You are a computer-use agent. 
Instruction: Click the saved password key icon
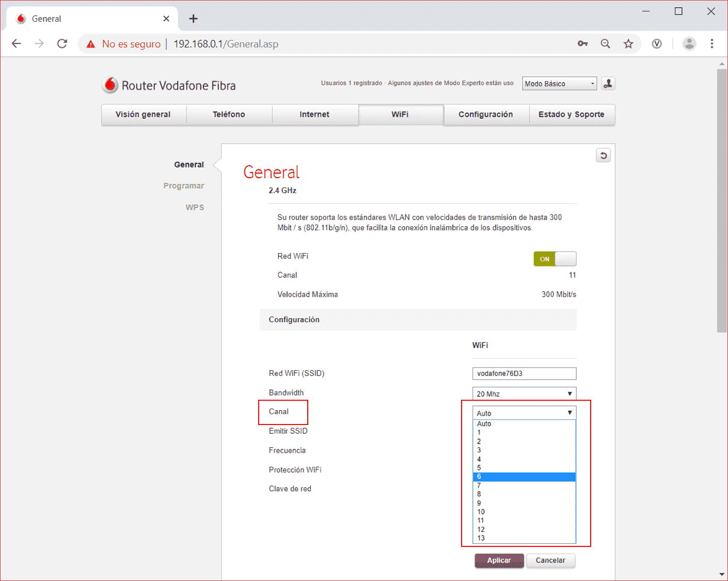pyautogui.click(x=582, y=44)
